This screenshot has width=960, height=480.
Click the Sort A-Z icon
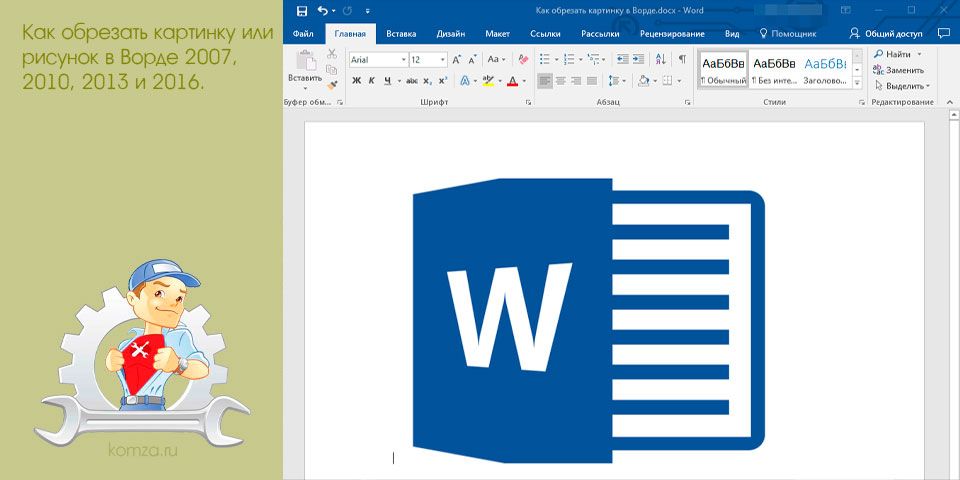(661, 60)
